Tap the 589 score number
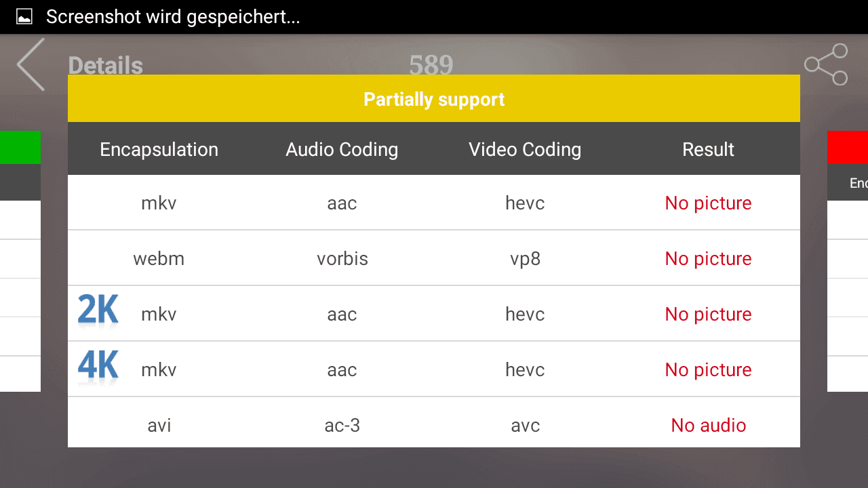The image size is (868, 488). pos(431,65)
